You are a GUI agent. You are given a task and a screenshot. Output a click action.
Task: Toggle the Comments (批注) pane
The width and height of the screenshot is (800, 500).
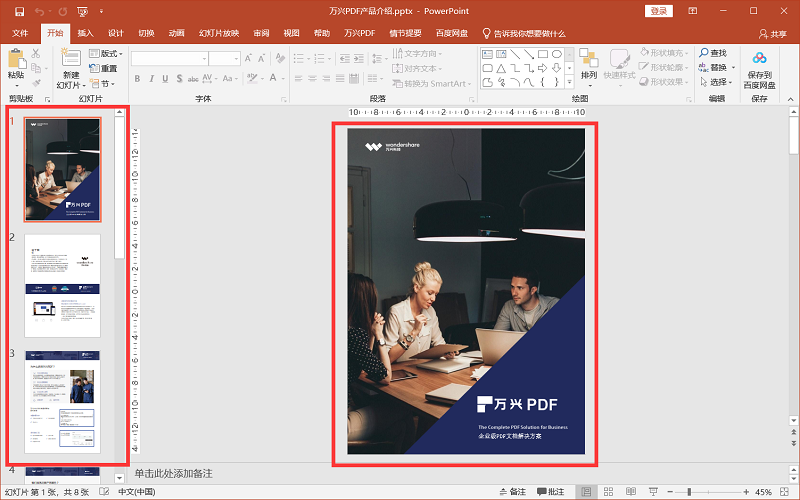pyautogui.click(x=550, y=492)
